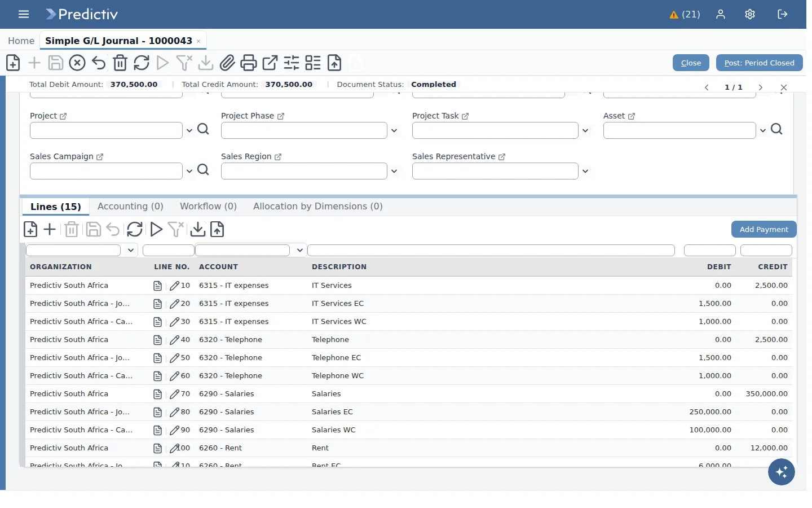Click the Post: Period Closed button
The width and height of the screenshot is (812, 508).
[x=759, y=63]
